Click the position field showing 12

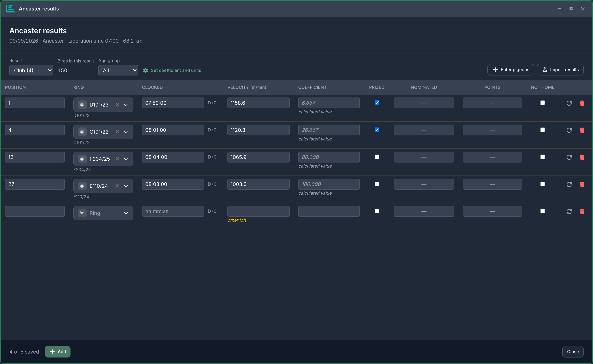click(35, 157)
